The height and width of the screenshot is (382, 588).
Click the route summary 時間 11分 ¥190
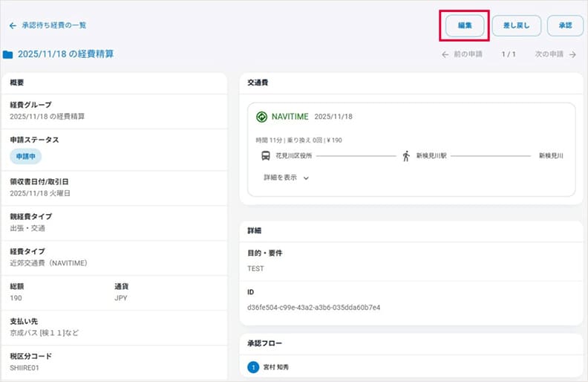[299, 140]
